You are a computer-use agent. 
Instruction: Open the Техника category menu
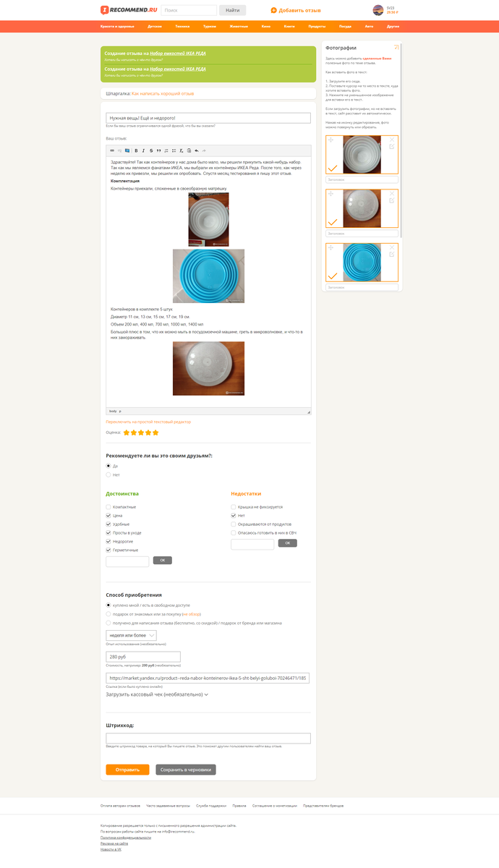(183, 26)
